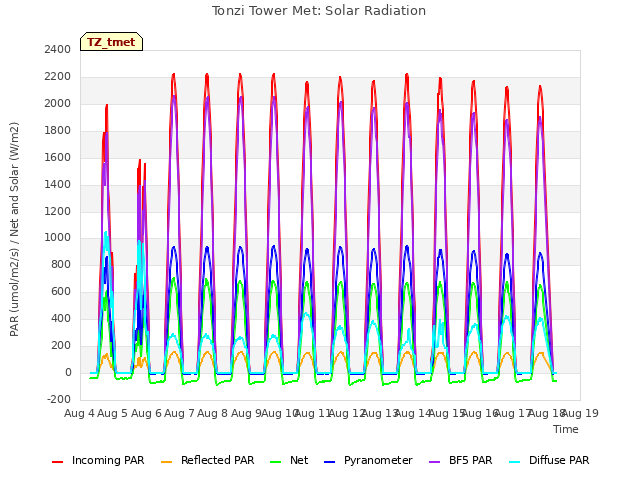Viewport: 640px width, 480px height.
Task: Click the Aug 7 x-axis tick label
Action: tap(179, 413)
